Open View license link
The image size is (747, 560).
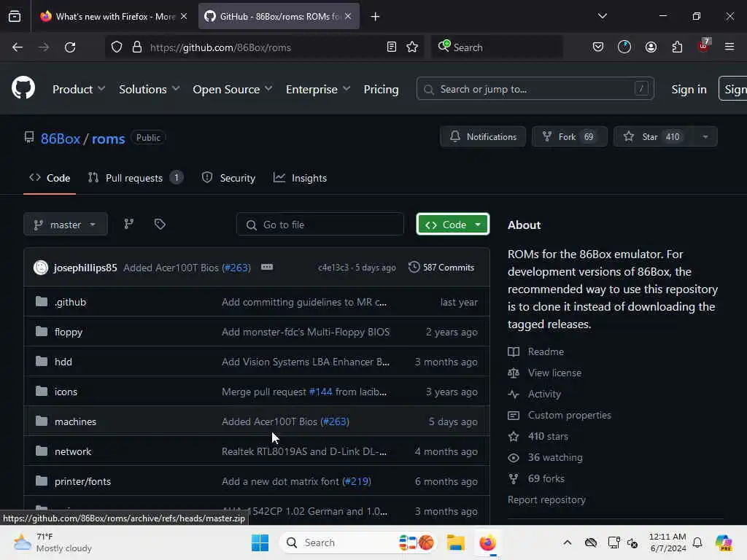click(x=554, y=373)
